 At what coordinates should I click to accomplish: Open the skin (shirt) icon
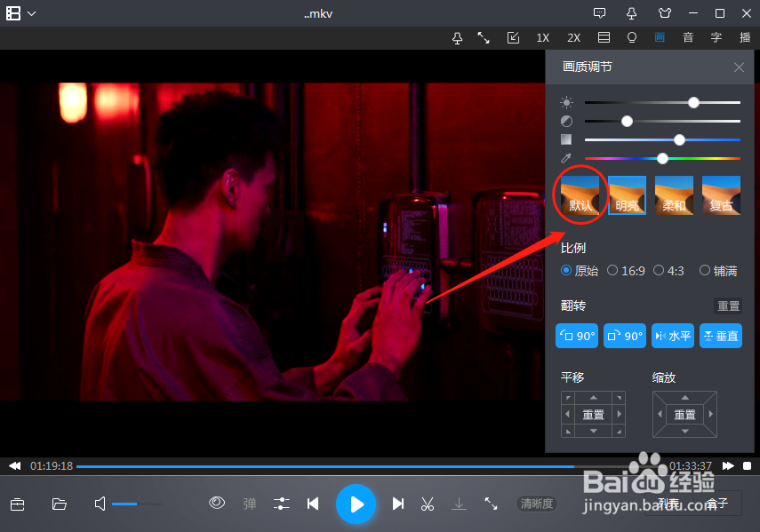click(665, 13)
